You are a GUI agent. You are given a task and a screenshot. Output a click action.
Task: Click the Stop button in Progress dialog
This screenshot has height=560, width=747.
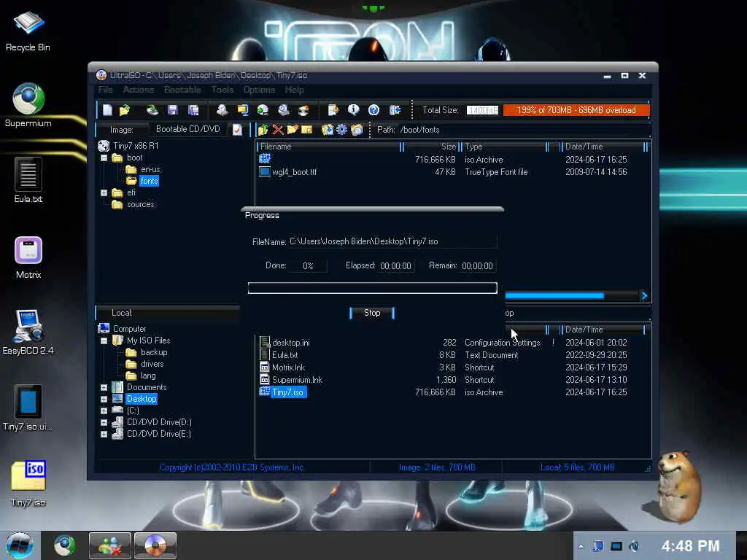click(372, 313)
